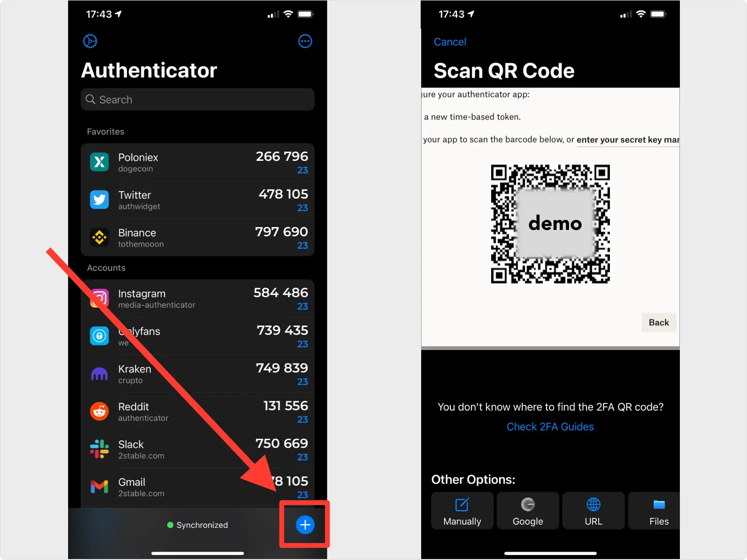
Task: Click the Onlyfans lock icon
Action: (100, 336)
